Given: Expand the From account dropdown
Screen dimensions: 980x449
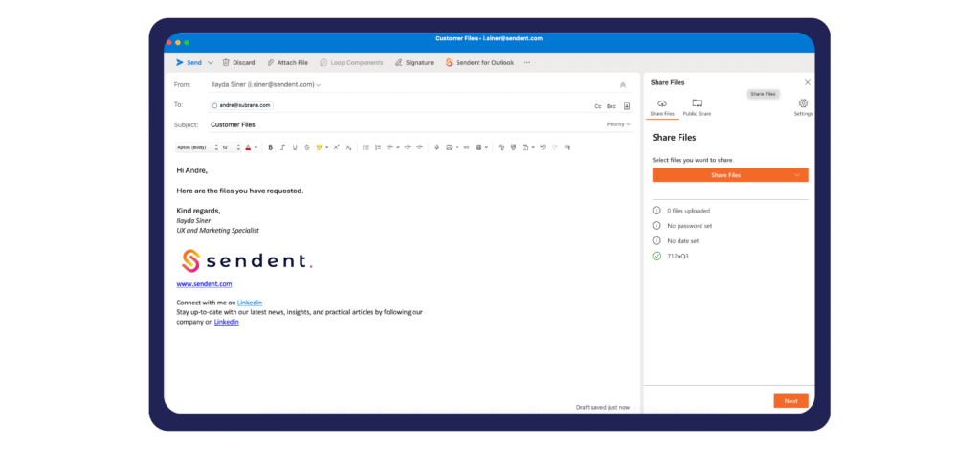Looking at the screenshot, I should [x=319, y=84].
